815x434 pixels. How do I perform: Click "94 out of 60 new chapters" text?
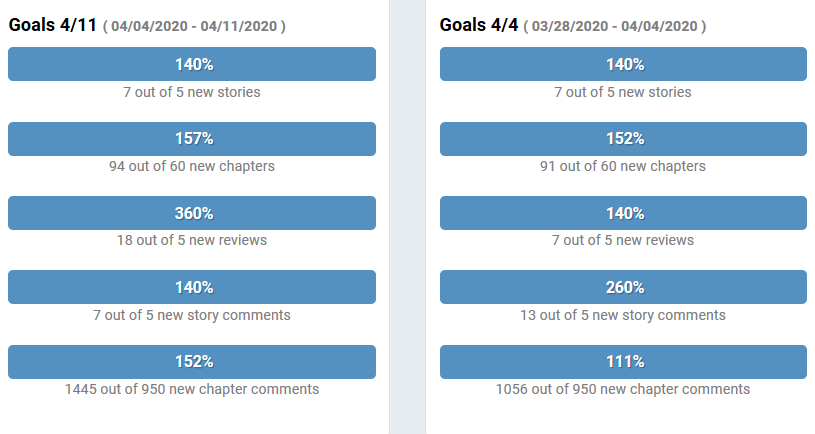192,166
